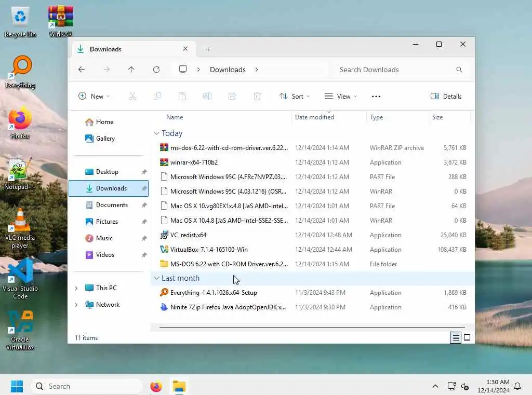The image size is (532, 395).
Task: Click Downloads breadcrumb in address bar
Action: click(x=228, y=70)
